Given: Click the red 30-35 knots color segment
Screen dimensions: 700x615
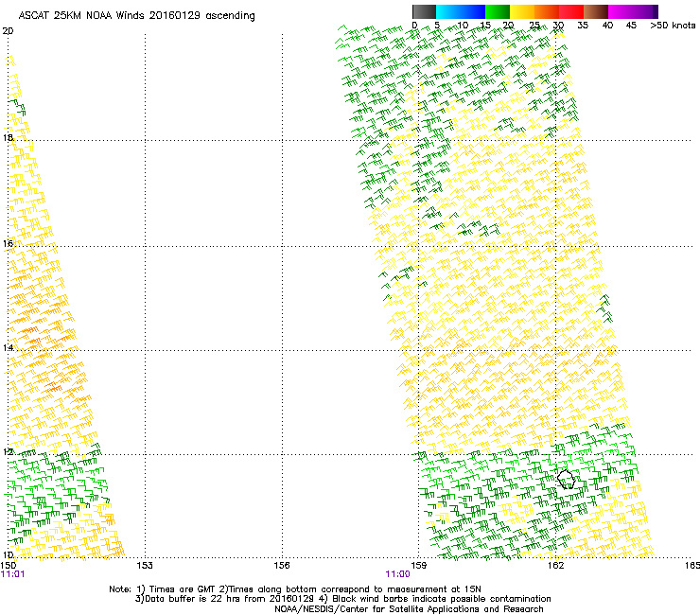Looking at the screenshot, I should [x=571, y=11].
